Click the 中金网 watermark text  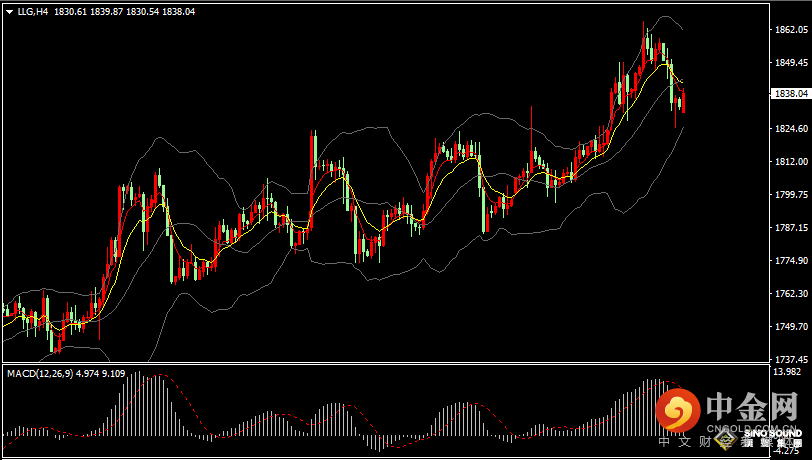pos(751,406)
